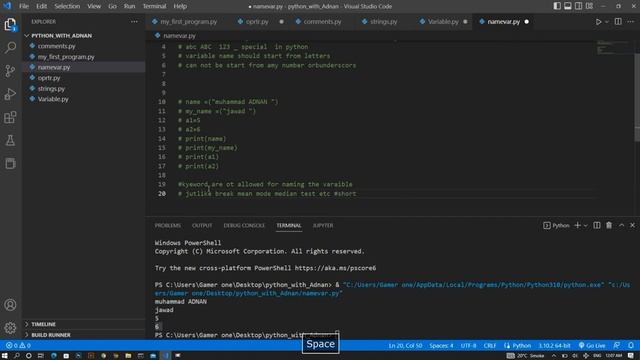640x360 pixels.
Task: Open the Extensions view
Action: [10, 118]
